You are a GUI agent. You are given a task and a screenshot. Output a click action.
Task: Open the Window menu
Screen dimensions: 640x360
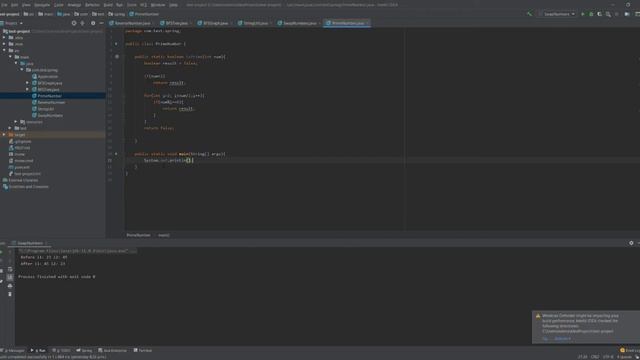pyautogui.click(x=158, y=5)
